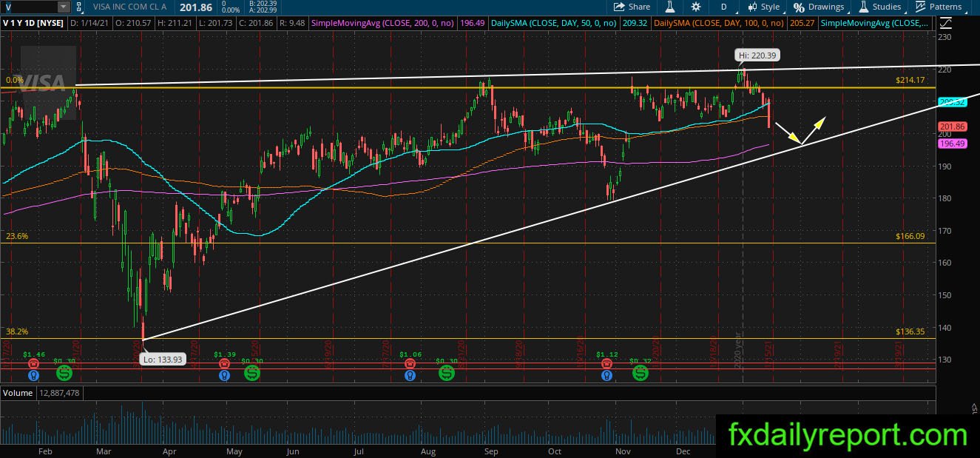Click the 205.27 SMA value in header
This screenshot has height=458, width=980.
[x=803, y=24]
